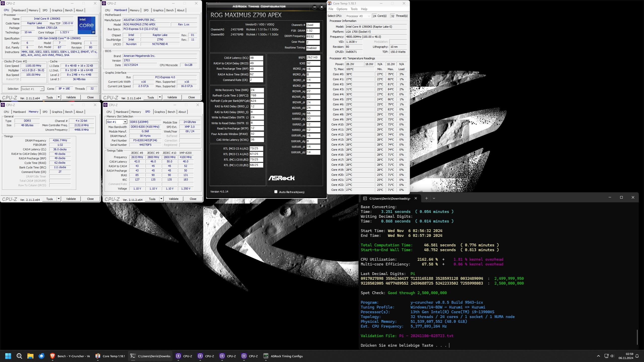The height and width of the screenshot is (362, 644).
Task: Click the Intel Core i9 logo
Action: tap(86, 25)
